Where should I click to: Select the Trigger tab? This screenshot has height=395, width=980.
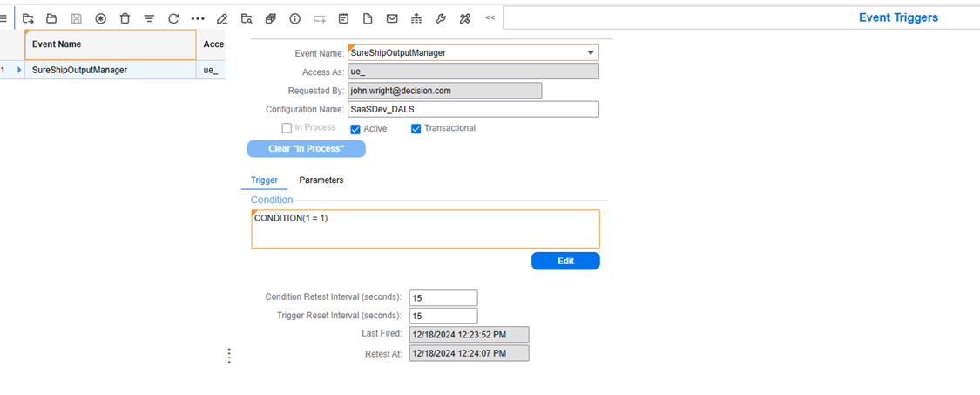point(264,180)
